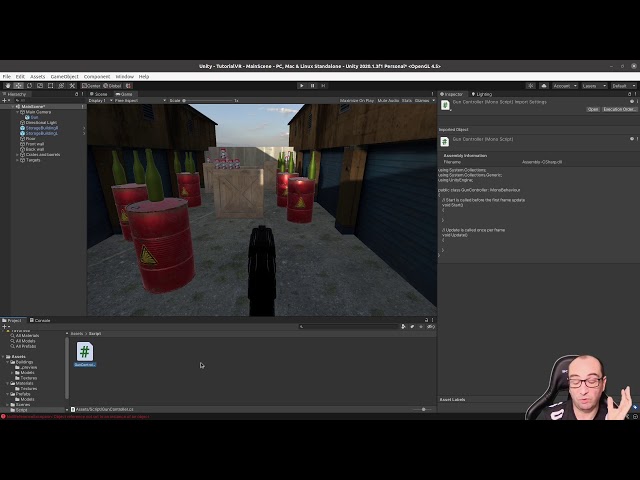Open help icon for Imported Object Gun Controller
Image resolution: width=640 pixels, height=480 pixels.
pyautogui.click(x=631, y=139)
